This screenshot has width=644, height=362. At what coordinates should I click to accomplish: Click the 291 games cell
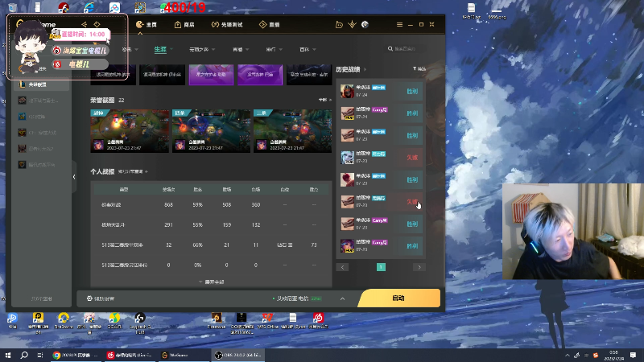click(168, 225)
